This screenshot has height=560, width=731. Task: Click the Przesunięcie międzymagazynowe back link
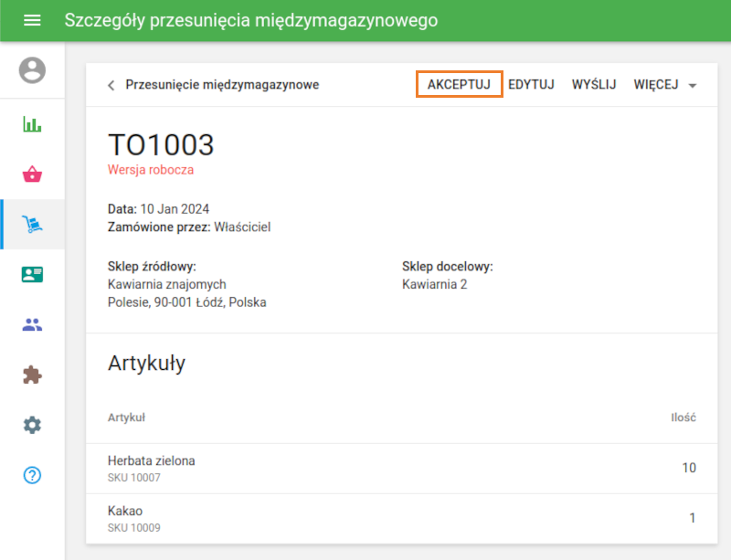coord(222,85)
